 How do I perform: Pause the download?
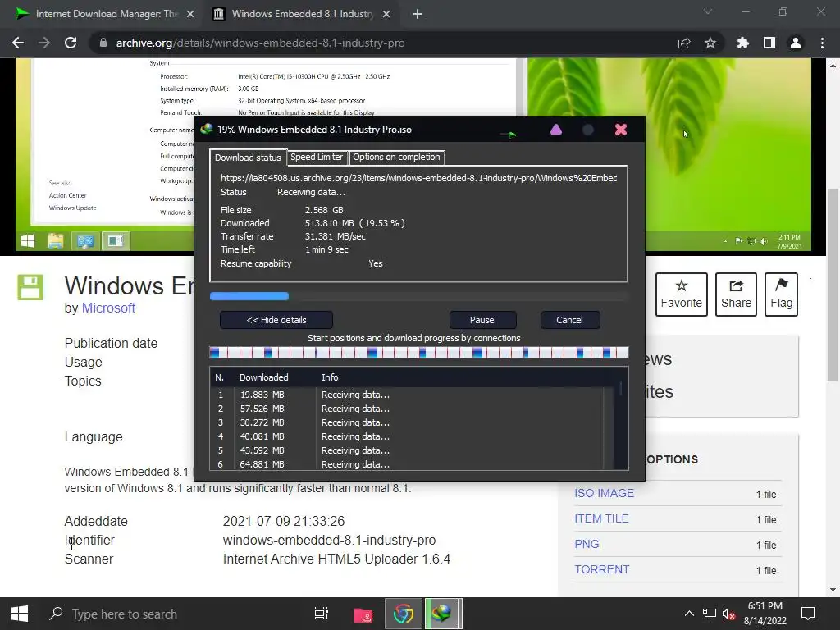coord(482,320)
